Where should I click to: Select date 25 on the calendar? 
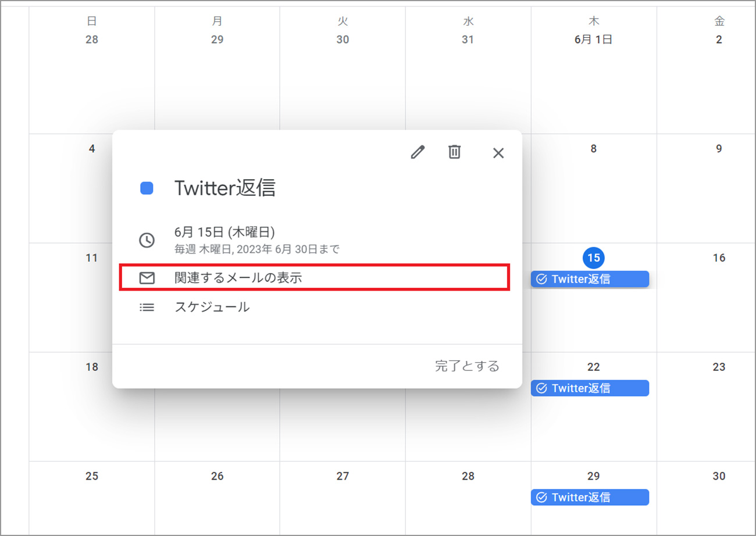click(x=92, y=477)
